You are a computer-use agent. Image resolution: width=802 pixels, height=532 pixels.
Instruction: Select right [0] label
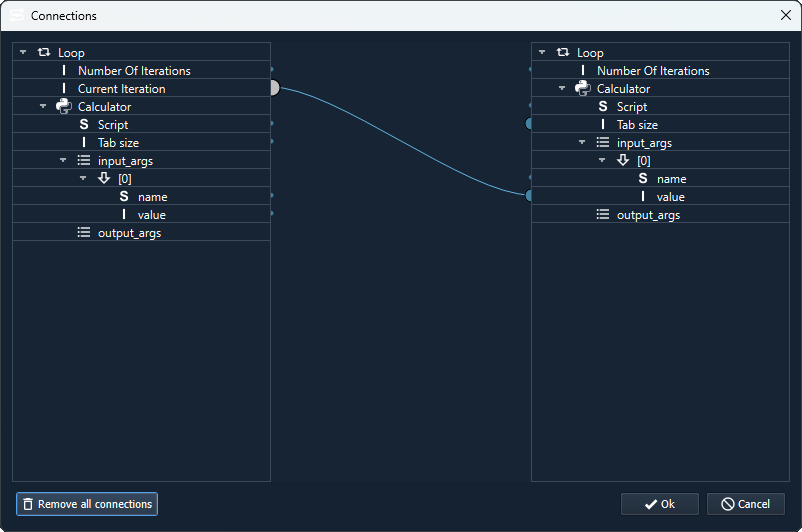[x=644, y=161]
